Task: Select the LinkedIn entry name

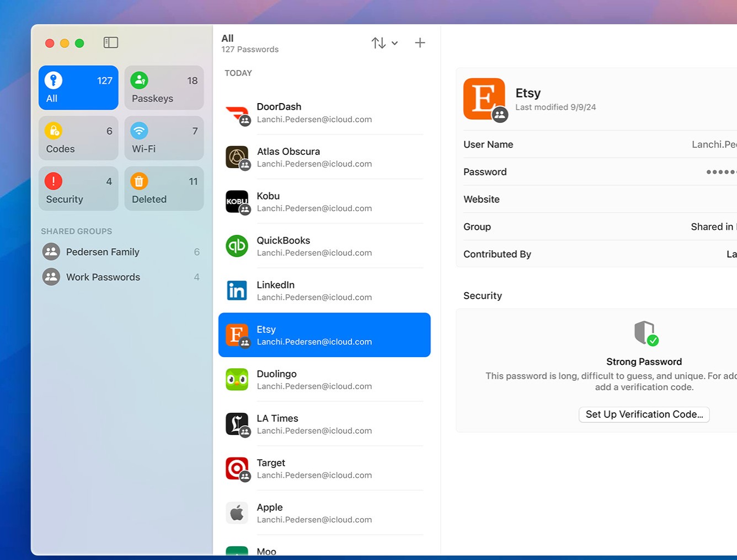Action: coord(276,285)
